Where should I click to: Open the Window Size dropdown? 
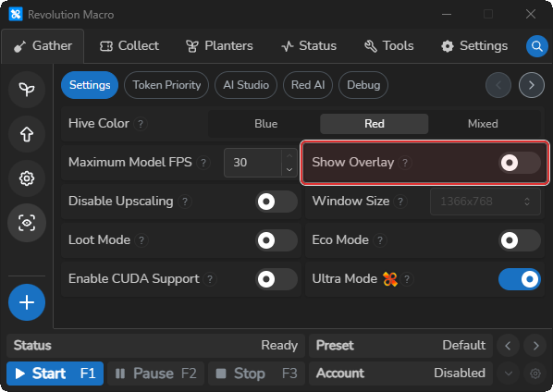pos(485,202)
